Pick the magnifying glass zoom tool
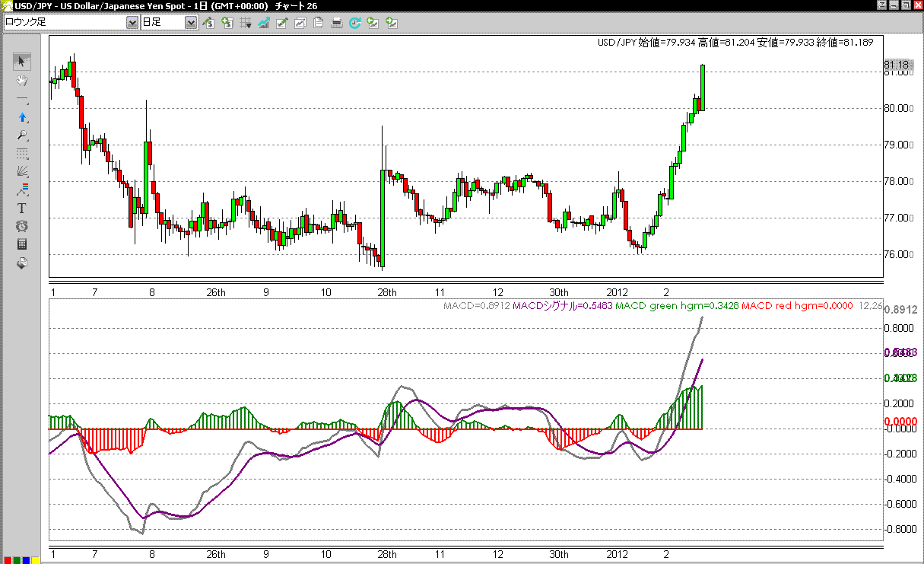 pyautogui.click(x=23, y=135)
